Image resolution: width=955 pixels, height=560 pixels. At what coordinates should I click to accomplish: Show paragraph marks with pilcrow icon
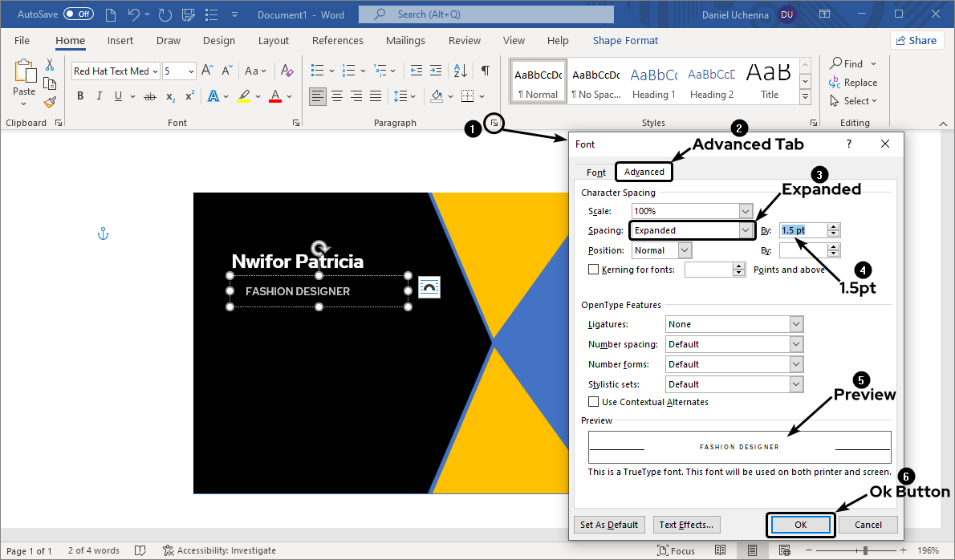click(485, 71)
